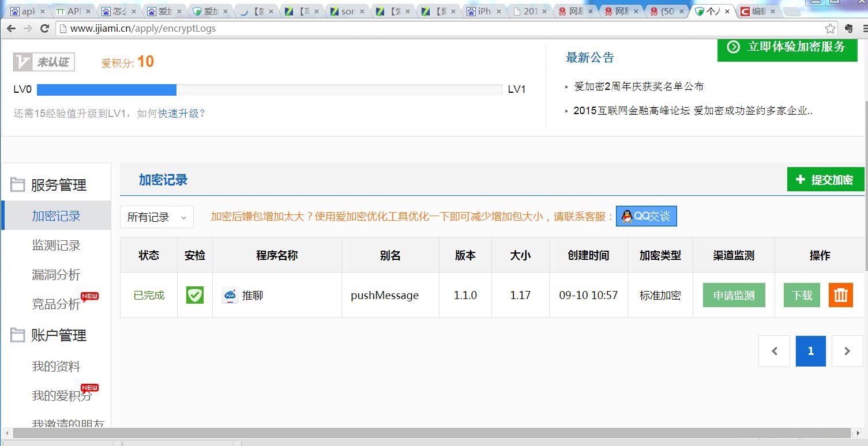Screen dimensions: 868x446
Task: Select 监测记录 in the sidebar
Action: click(56, 245)
